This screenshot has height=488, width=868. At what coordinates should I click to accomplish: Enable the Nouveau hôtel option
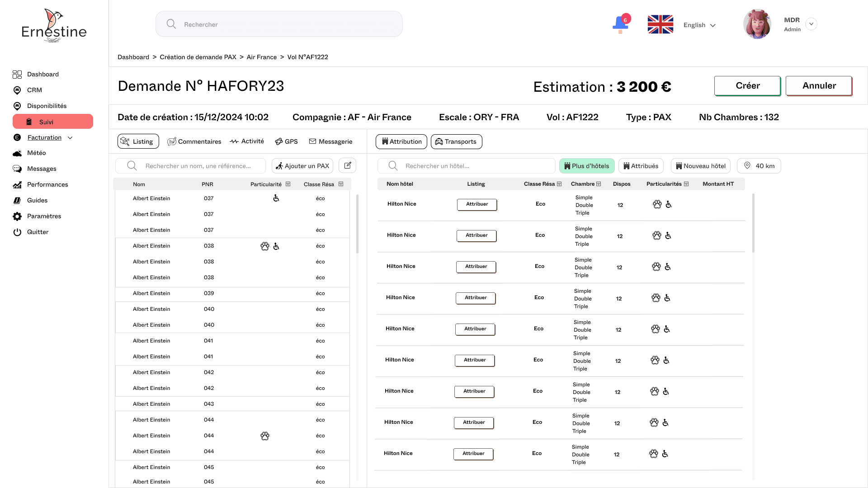click(x=700, y=165)
